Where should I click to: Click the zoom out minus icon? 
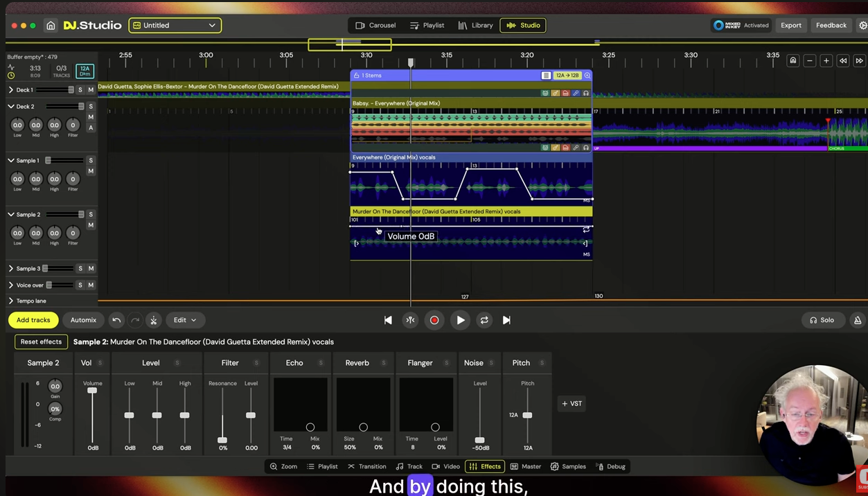[809, 61]
